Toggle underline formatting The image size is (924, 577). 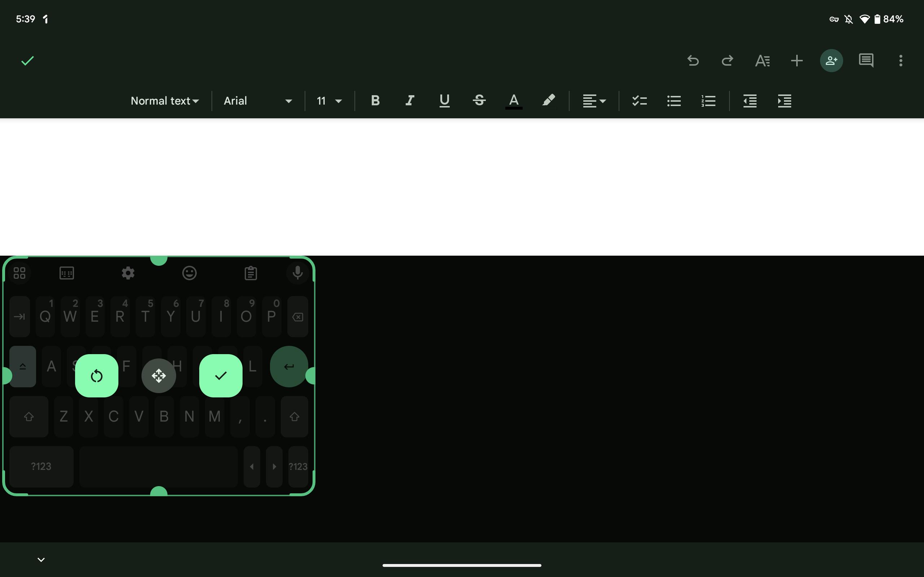tap(444, 100)
